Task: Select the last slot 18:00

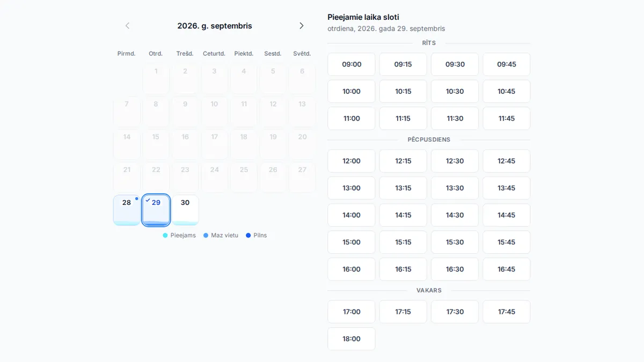Action: [352, 339]
